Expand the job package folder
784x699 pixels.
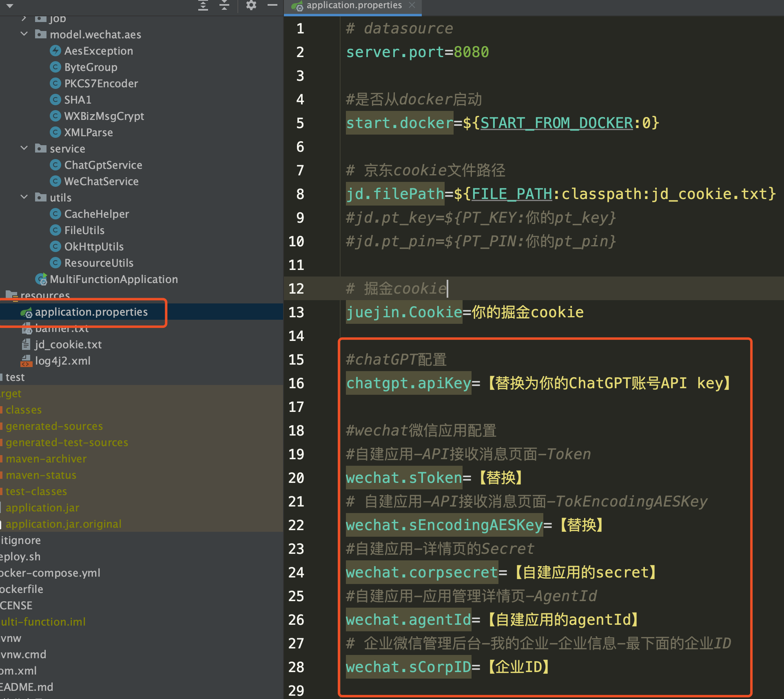(x=24, y=18)
